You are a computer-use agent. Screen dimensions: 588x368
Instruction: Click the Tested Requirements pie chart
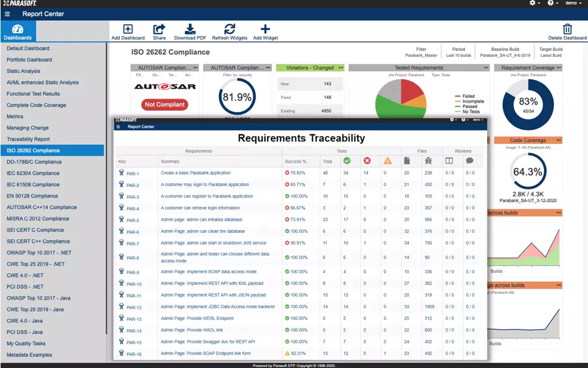tap(401, 99)
